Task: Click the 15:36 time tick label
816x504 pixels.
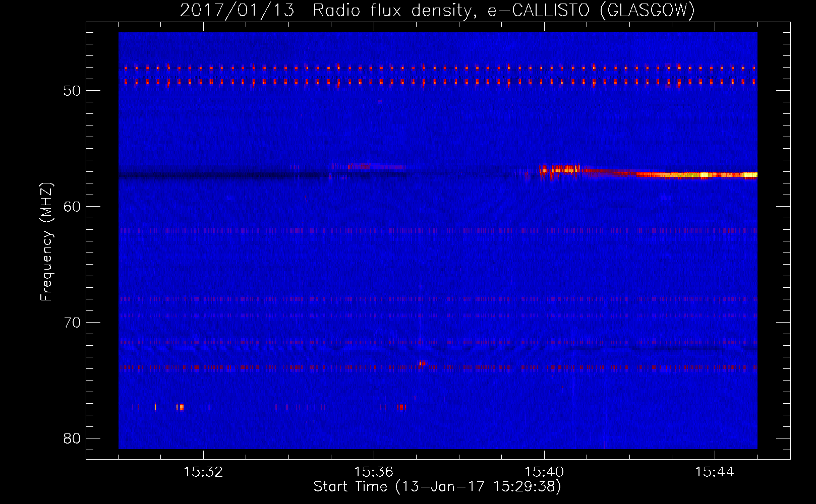Action: pyautogui.click(x=374, y=472)
